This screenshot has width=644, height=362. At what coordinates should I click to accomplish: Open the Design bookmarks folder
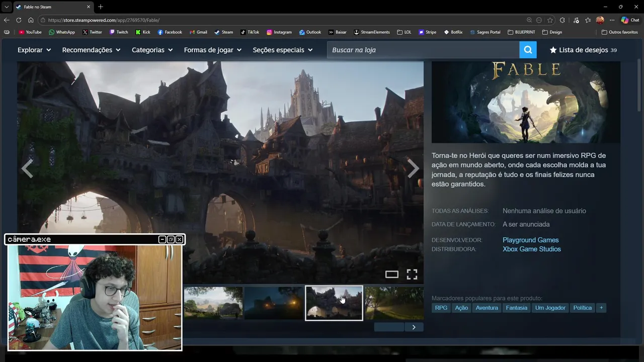[x=552, y=32]
